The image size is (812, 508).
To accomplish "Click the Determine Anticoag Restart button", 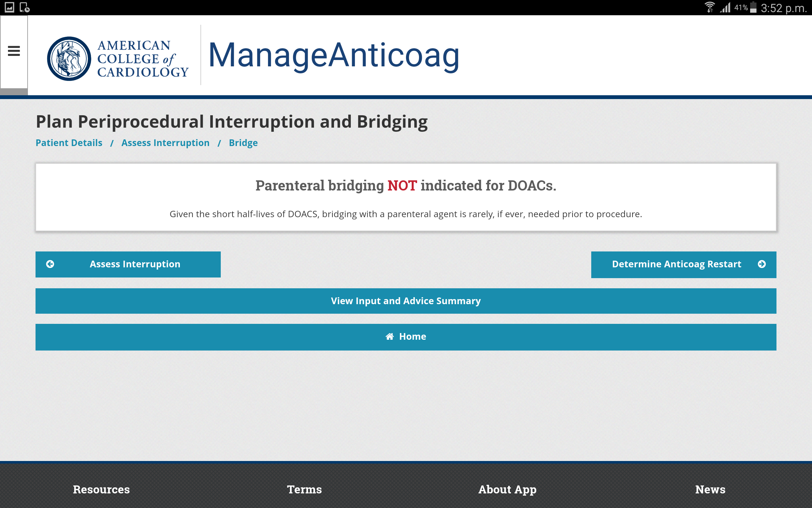I will click(684, 264).
